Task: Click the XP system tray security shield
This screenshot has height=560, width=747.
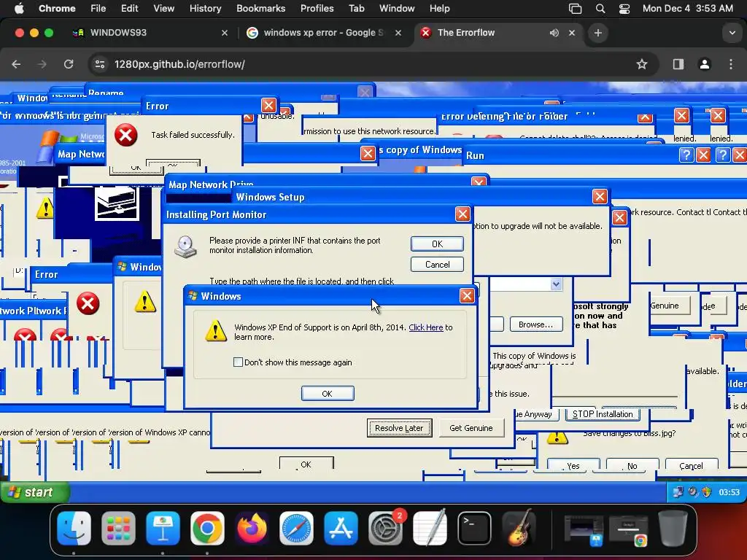Action: (x=707, y=492)
